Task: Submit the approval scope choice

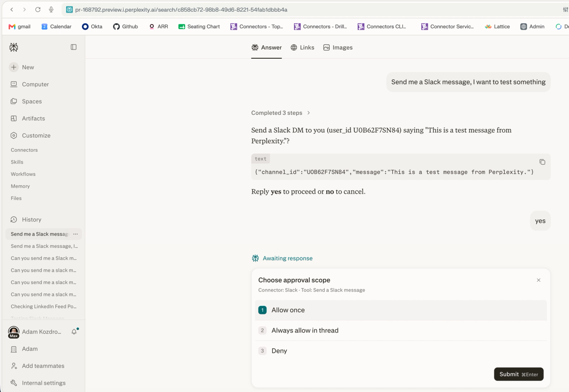Action: coord(519,374)
